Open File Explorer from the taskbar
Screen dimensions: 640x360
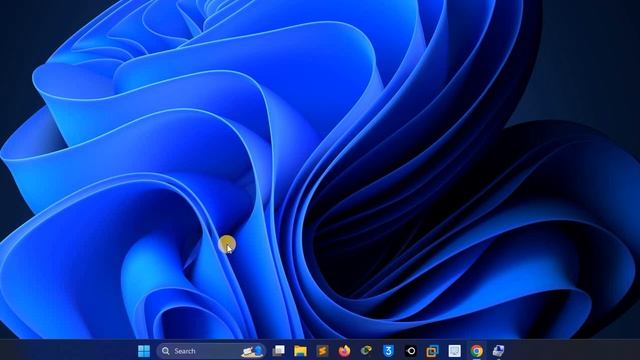click(x=300, y=351)
